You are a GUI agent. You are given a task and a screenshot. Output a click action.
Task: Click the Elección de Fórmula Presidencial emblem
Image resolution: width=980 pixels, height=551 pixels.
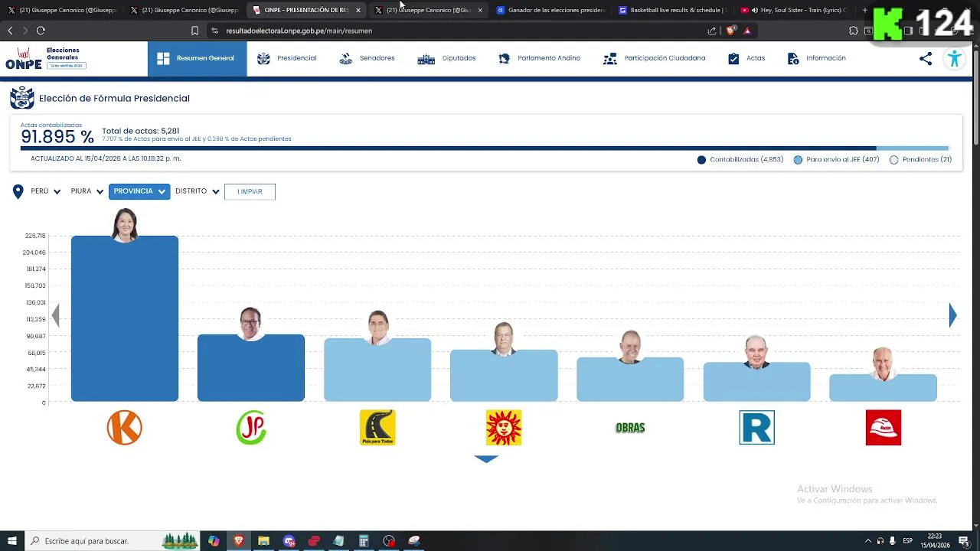click(x=21, y=98)
